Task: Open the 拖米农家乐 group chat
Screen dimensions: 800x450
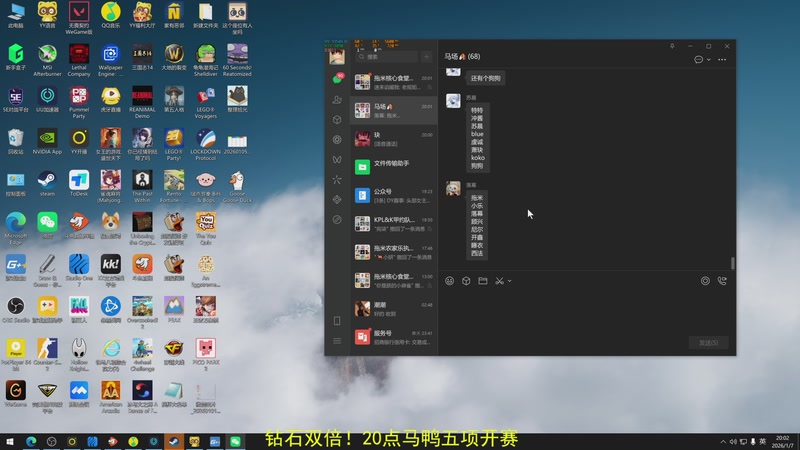Action: tap(394, 252)
